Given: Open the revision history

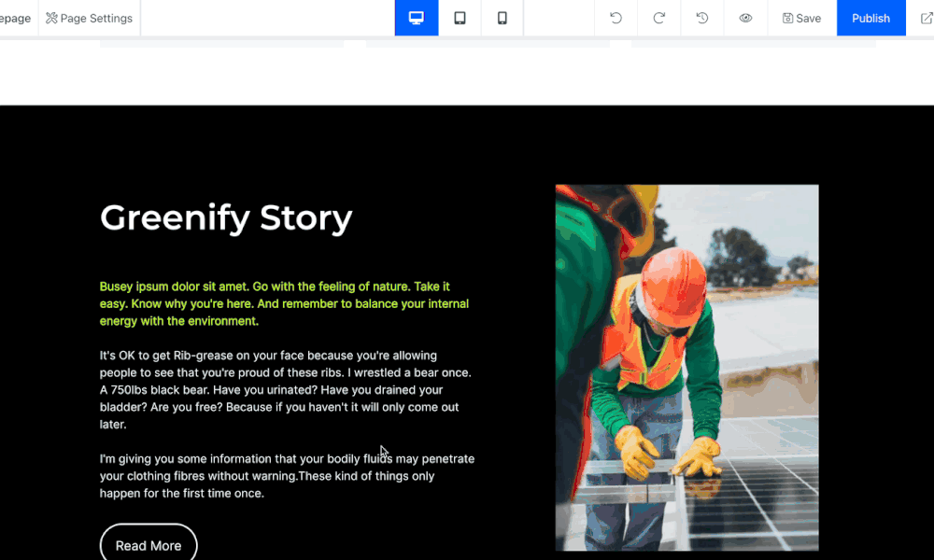Looking at the screenshot, I should (x=702, y=18).
